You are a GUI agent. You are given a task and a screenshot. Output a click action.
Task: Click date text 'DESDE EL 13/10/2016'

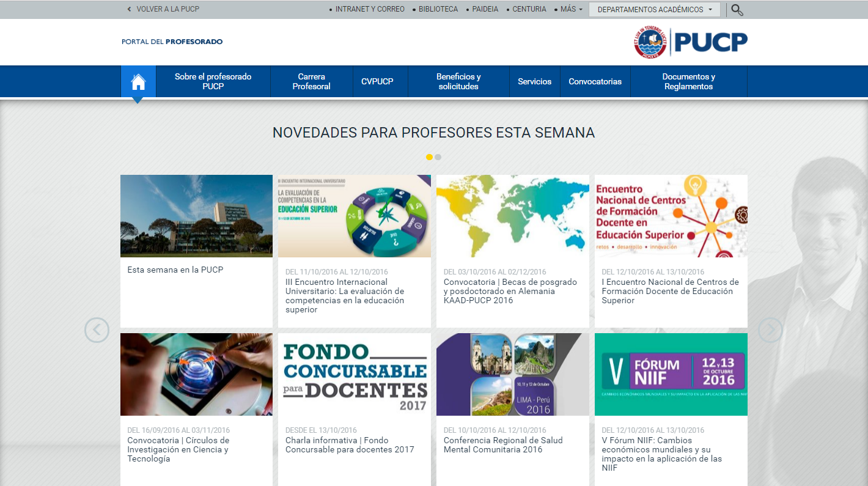(x=321, y=430)
